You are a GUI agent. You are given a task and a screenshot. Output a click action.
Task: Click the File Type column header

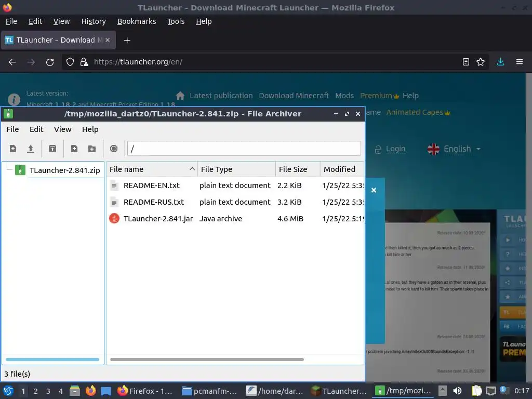pos(236,169)
